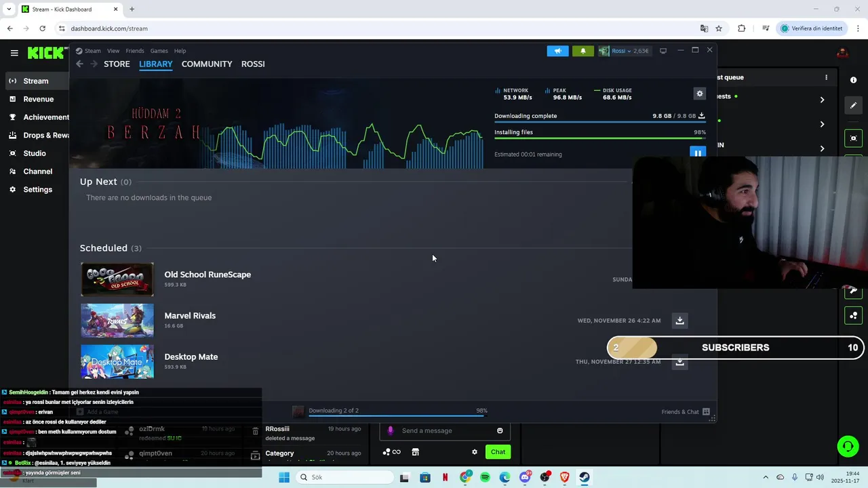Click the purple microphone icon in message box
Image resolution: width=868 pixels, height=488 pixels.
point(390,430)
